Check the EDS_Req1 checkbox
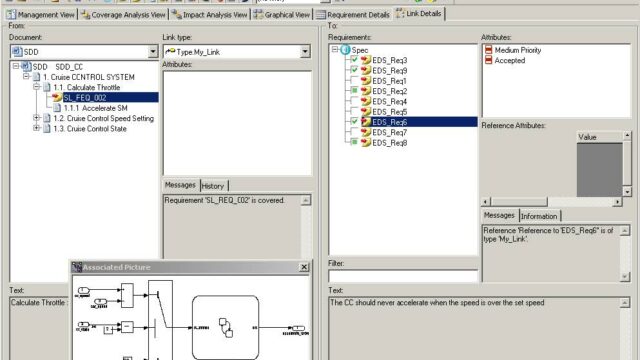This screenshot has height=360, width=640. pos(354,80)
